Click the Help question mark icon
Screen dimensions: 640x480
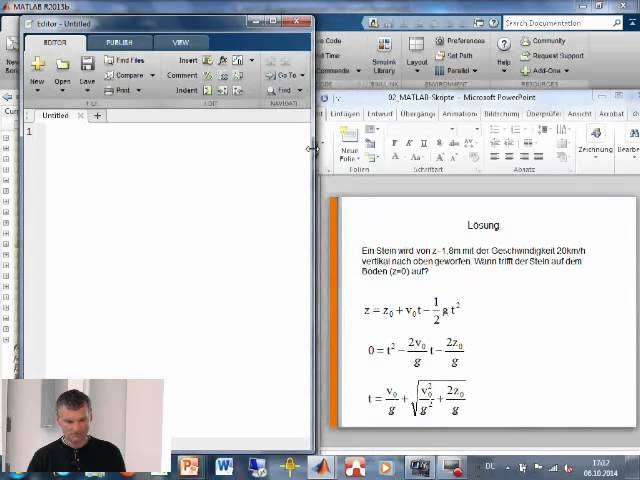[504, 44]
